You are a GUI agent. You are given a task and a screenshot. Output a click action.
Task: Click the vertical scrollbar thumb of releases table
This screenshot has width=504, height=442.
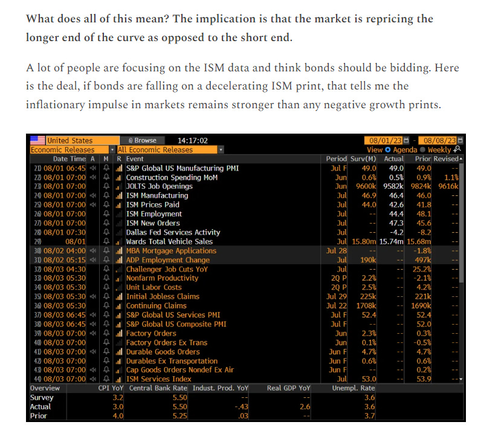(x=461, y=223)
